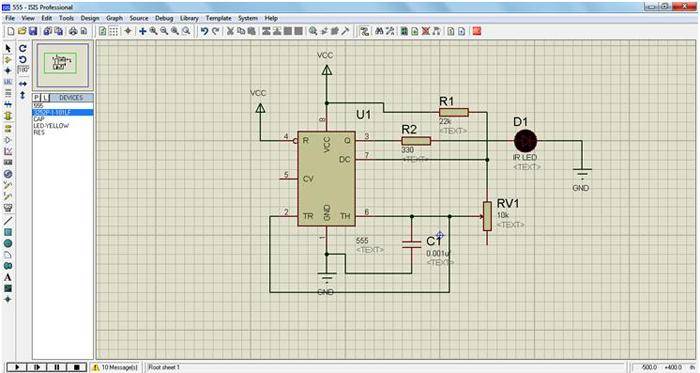Select the arrow selection mode tool

(8, 48)
